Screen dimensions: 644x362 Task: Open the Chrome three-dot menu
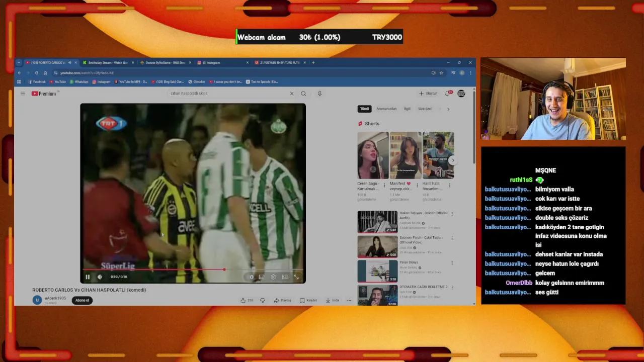pos(470,73)
